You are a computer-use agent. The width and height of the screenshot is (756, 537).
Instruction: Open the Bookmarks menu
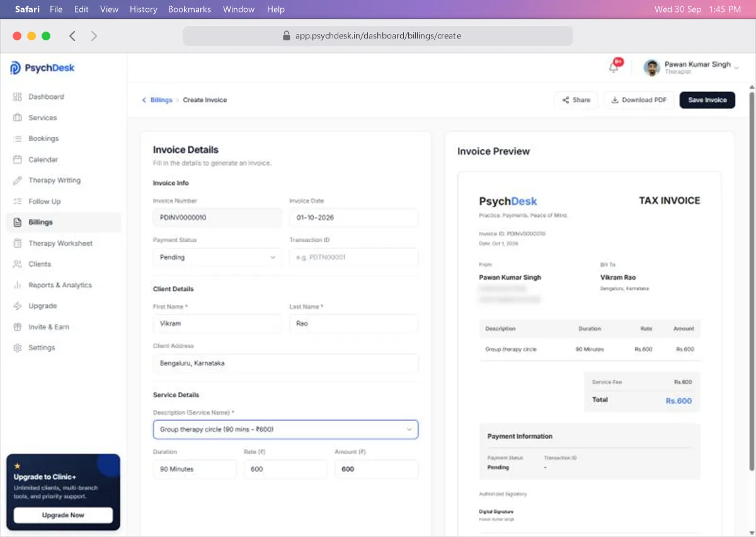(x=190, y=9)
